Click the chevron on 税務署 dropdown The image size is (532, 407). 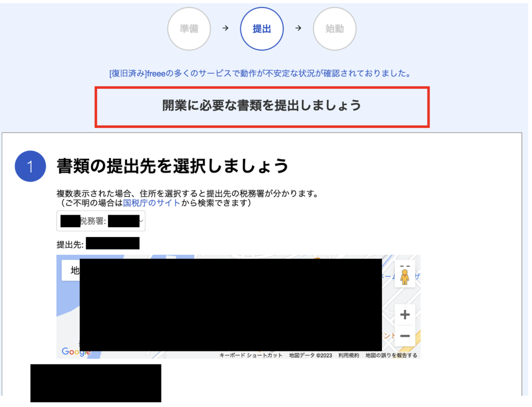142,221
